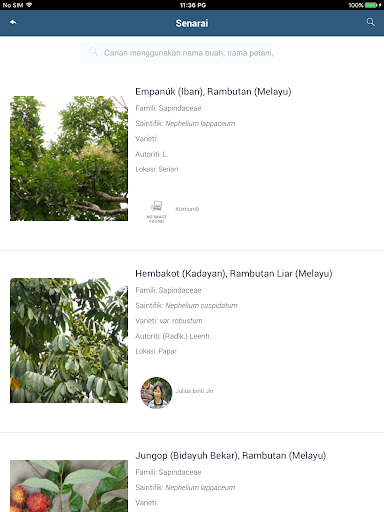This screenshot has height=512, width=384.
Task: Tap the 'No image found' Komuniti avatar
Action: (156, 212)
